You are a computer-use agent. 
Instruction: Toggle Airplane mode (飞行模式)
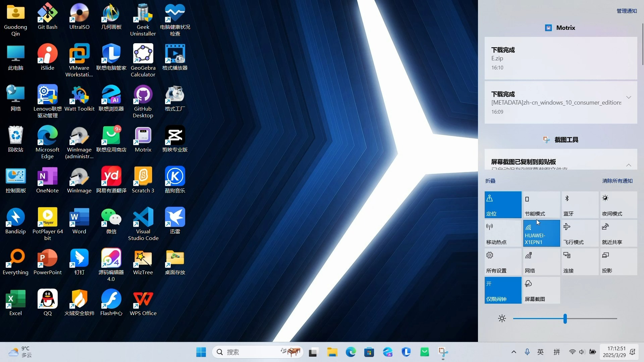click(580, 233)
